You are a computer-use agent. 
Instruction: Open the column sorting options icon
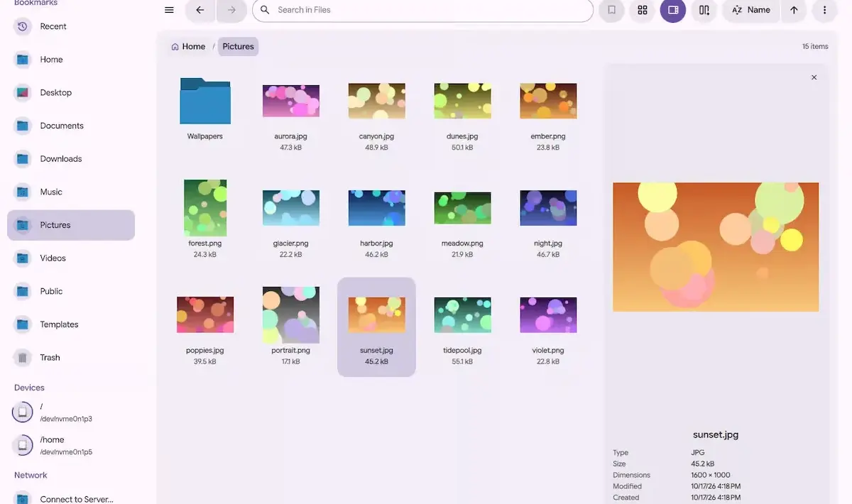click(x=704, y=10)
